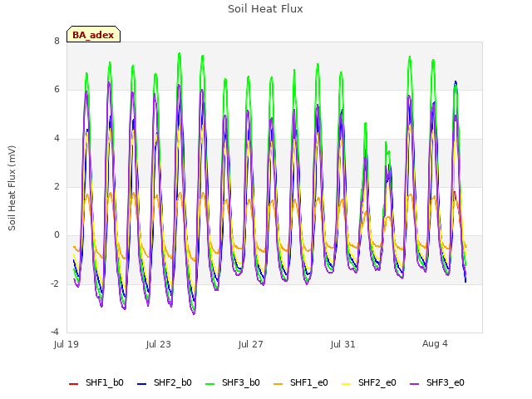
Task: Click the Soil Heat Flux chart title
Action: click(x=265, y=9)
